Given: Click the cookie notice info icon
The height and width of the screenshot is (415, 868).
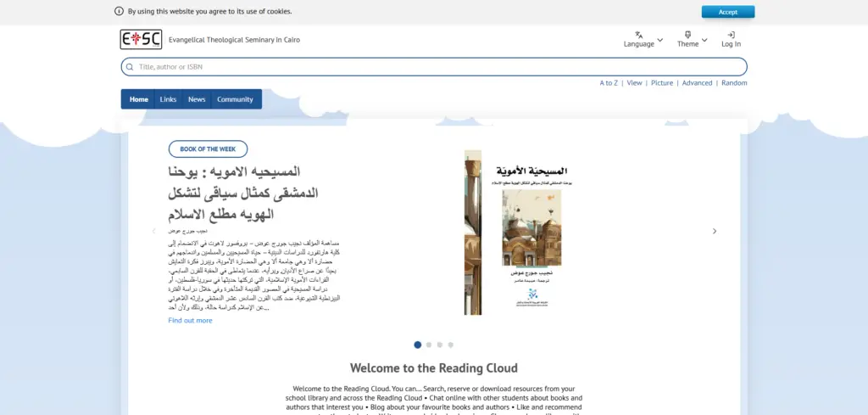Looking at the screenshot, I should pyautogui.click(x=119, y=12).
